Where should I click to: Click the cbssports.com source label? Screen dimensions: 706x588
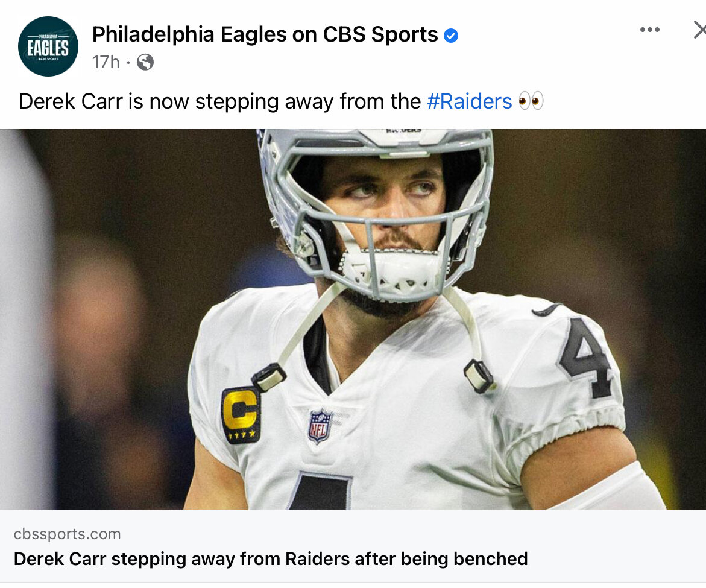(67, 534)
